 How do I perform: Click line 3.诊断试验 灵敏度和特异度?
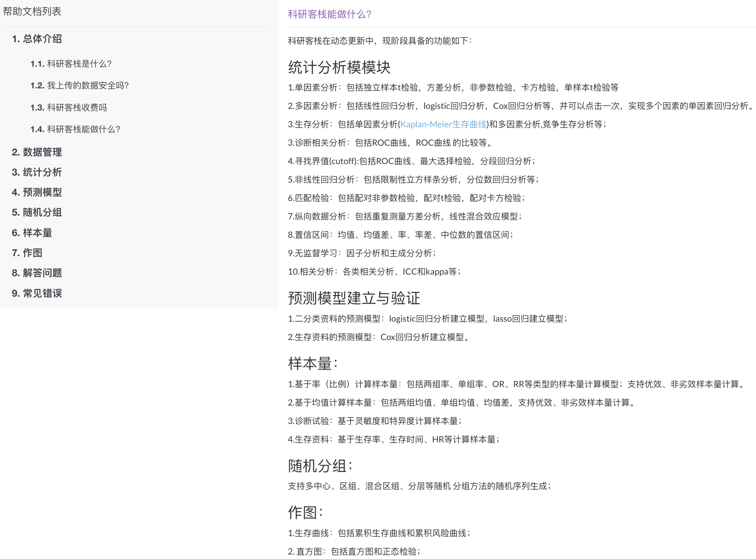click(375, 421)
